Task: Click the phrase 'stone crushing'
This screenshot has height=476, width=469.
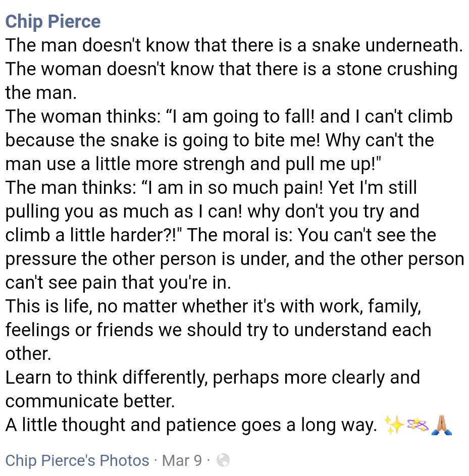Action: pos(397,69)
